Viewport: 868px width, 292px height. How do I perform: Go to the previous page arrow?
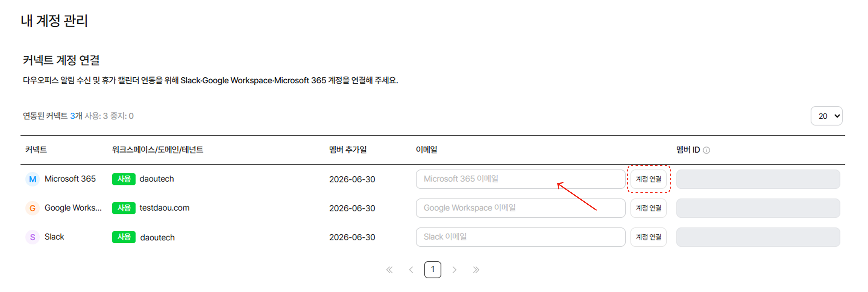411,269
